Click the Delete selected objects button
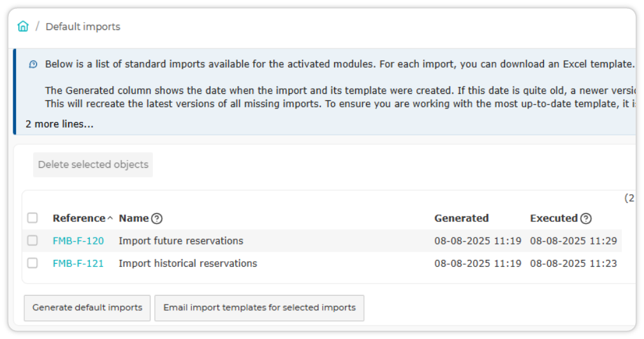 [93, 165]
